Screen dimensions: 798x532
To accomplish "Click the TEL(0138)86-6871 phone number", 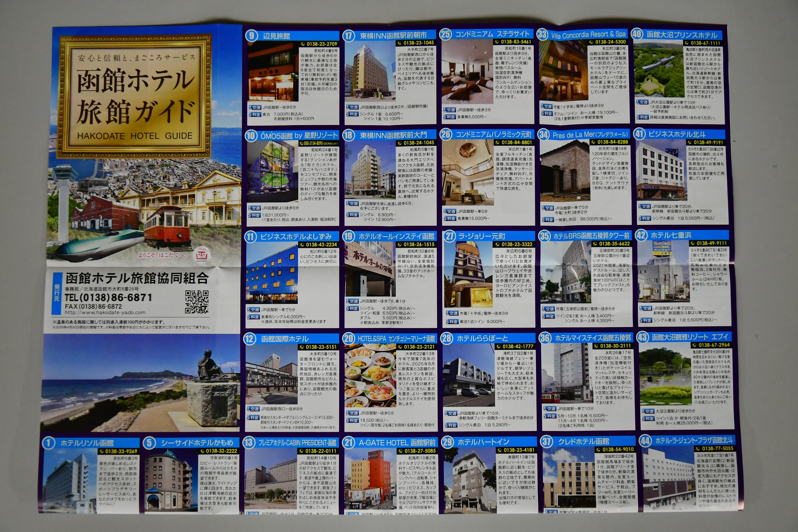I will coord(108,298).
